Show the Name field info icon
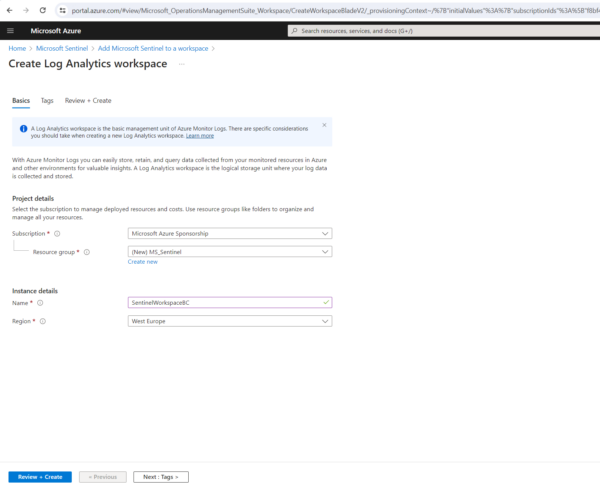600x487 pixels. point(40,303)
